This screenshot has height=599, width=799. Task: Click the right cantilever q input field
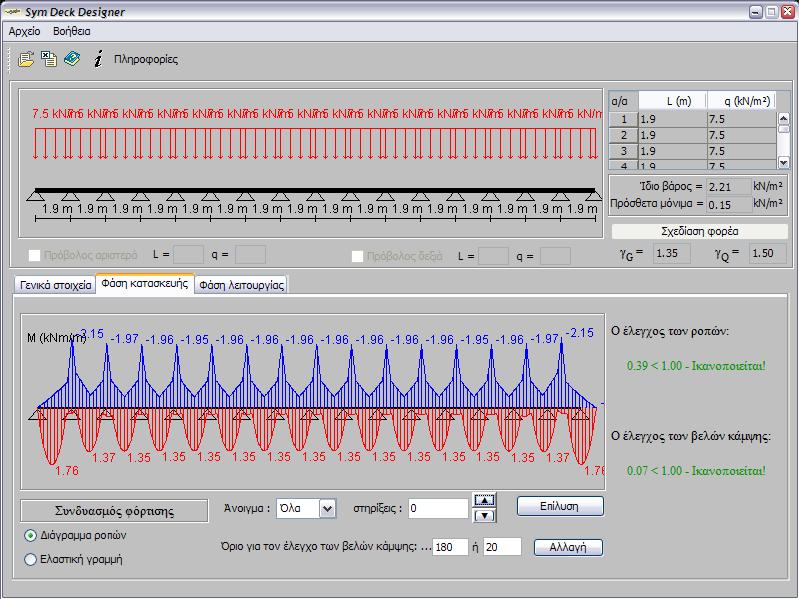coord(555,256)
